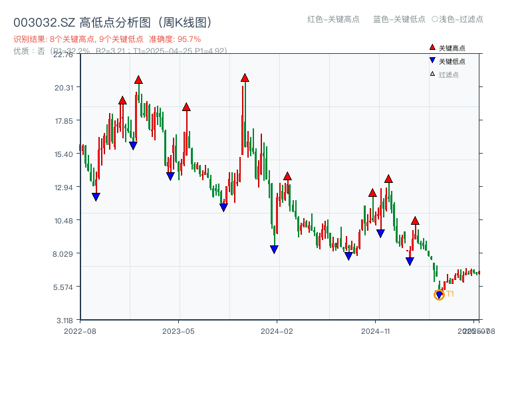Select the last red triangle marker before the decline

click(415, 219)
